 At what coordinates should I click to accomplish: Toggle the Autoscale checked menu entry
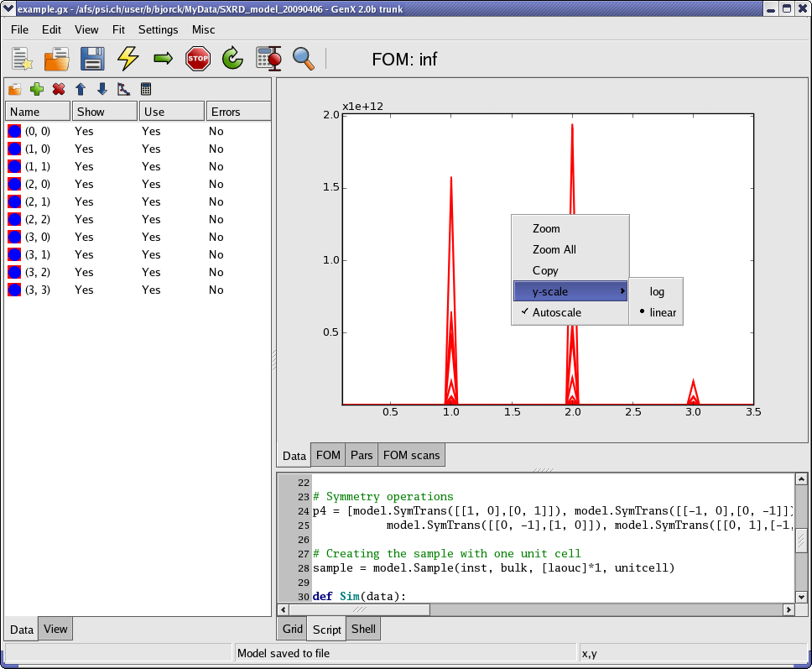tap(556, 312)
